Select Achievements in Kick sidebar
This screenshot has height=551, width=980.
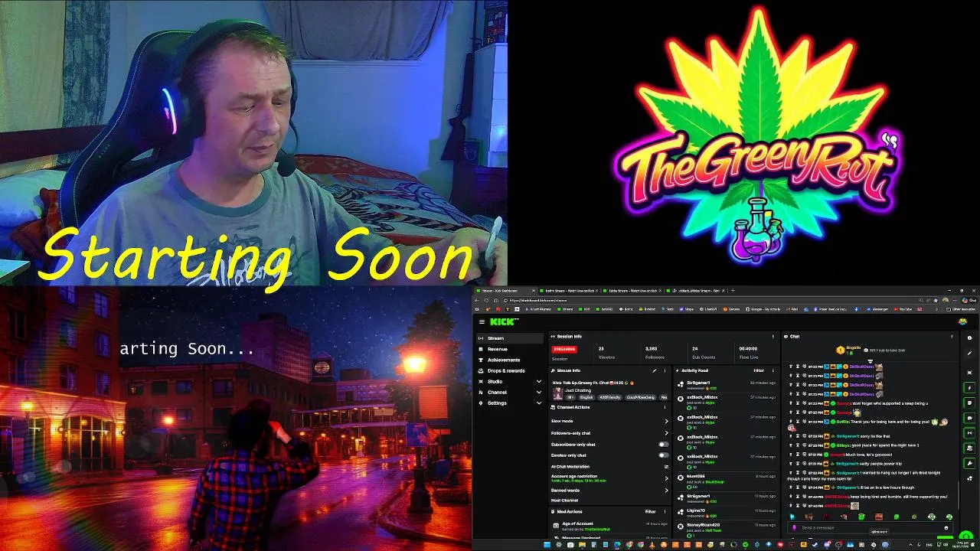click(x=508, y=360)
